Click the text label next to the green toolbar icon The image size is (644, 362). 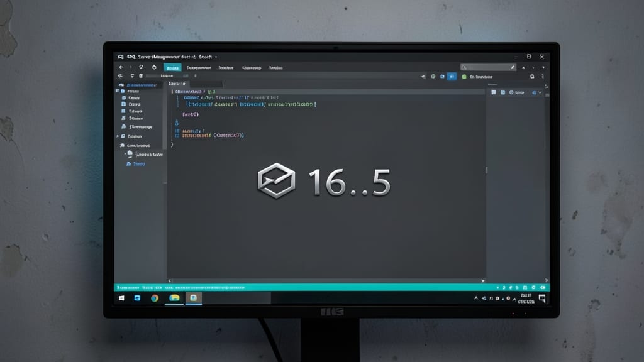point(481,77)
